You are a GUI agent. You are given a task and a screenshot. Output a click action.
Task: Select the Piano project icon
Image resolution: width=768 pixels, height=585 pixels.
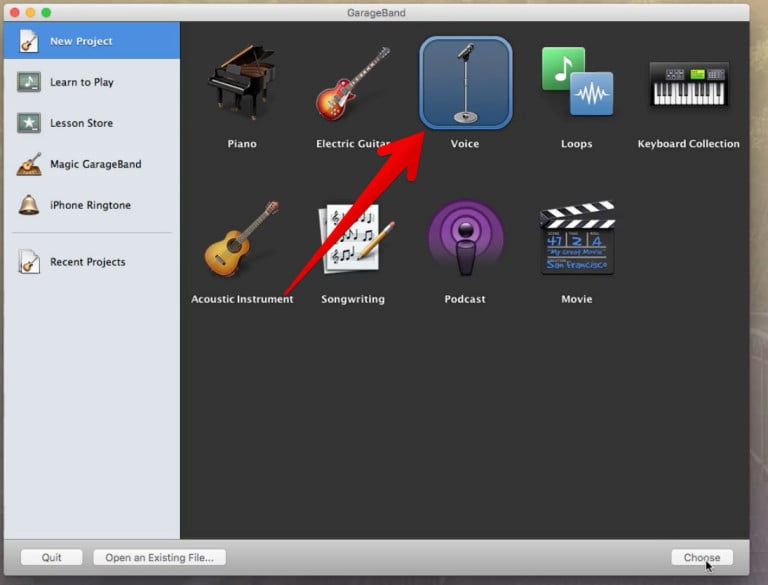[242, 82]
